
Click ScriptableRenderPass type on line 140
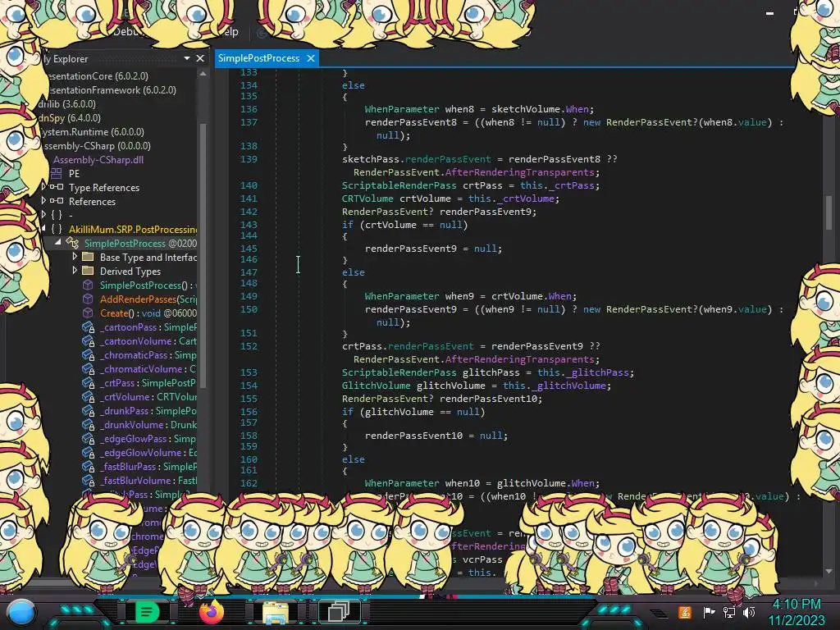(399, 185)
